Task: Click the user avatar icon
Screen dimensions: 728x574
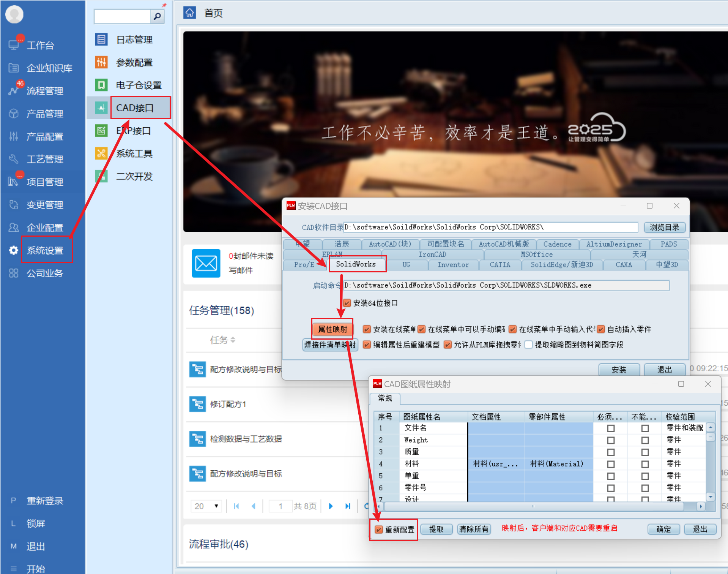Action: tap(14, 14)
